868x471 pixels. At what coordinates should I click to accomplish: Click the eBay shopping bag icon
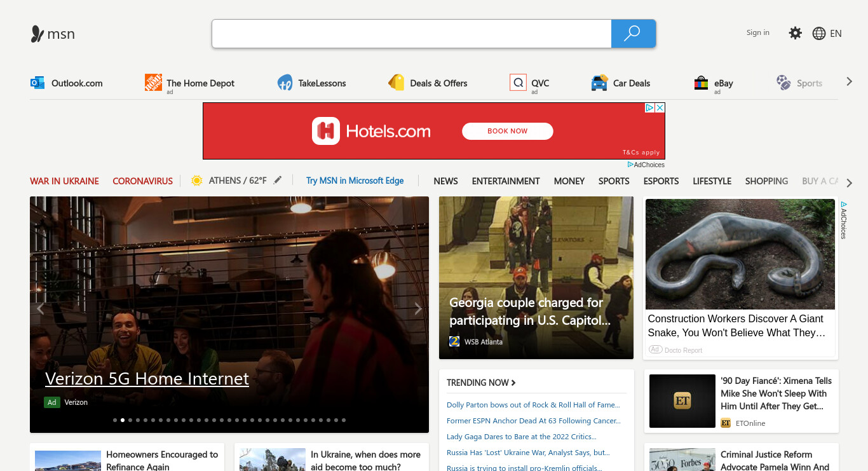point(701,83)
